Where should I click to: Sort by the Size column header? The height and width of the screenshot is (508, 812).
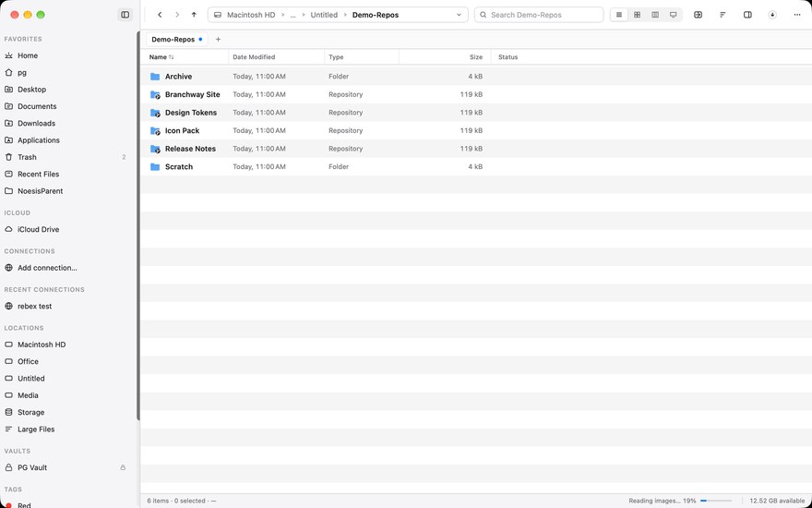(x=445, y=57)
